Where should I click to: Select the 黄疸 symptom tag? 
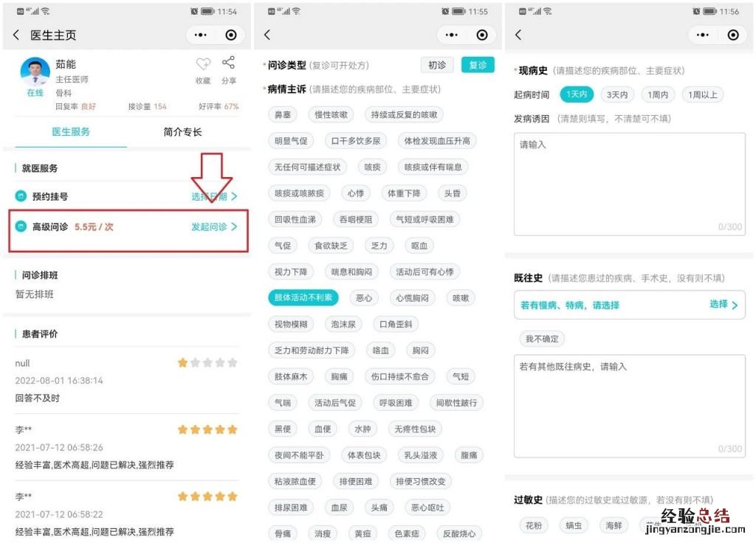click(x=362, y=533)
